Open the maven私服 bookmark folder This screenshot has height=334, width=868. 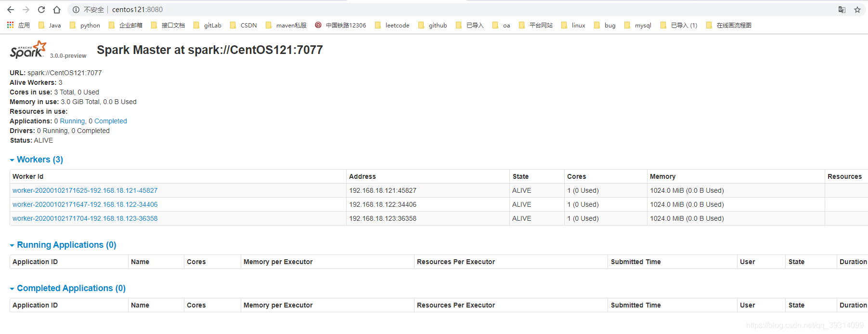click(x=286, y=25)
